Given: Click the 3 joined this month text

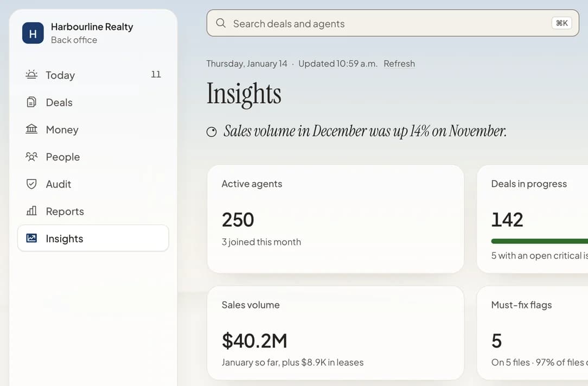Looking at the screenshot, I should 261,242.
